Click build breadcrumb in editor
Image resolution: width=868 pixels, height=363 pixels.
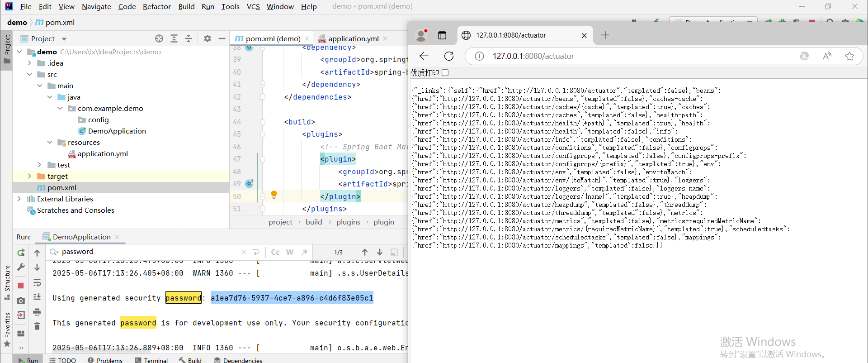pyautogui.click(x=314, y=222)
